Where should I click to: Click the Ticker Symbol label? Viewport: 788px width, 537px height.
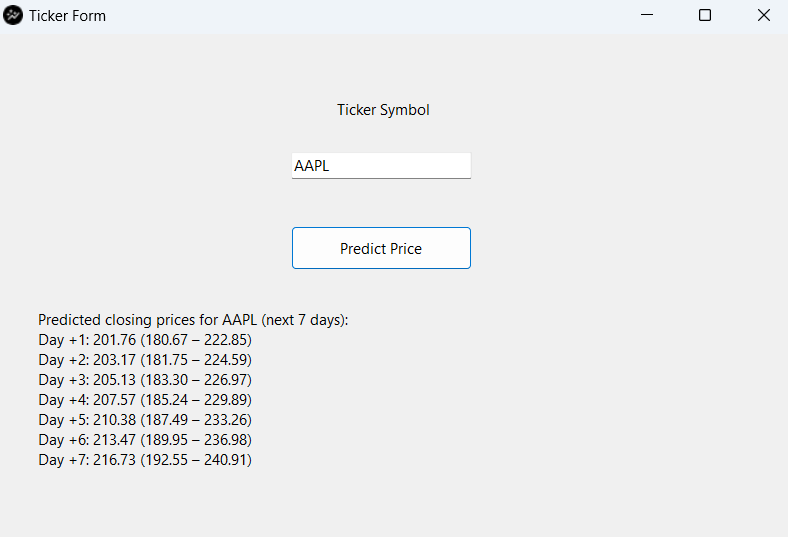383,110
